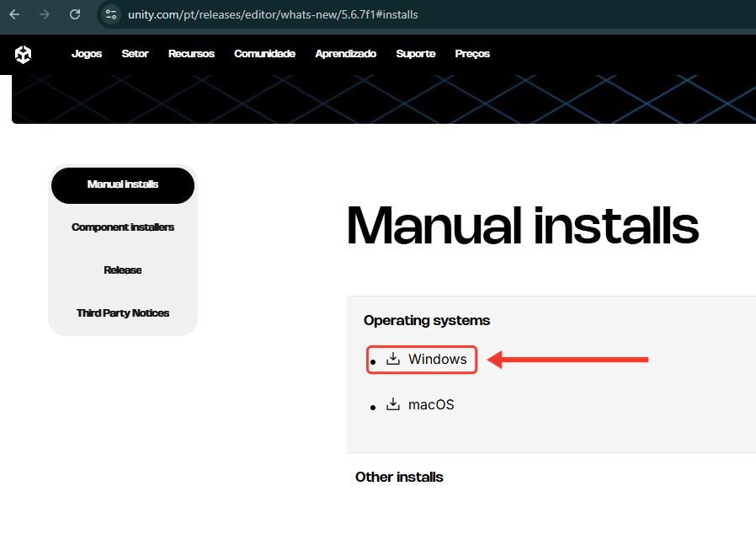Jump to Release section in sidebar

tap(123, 270)
